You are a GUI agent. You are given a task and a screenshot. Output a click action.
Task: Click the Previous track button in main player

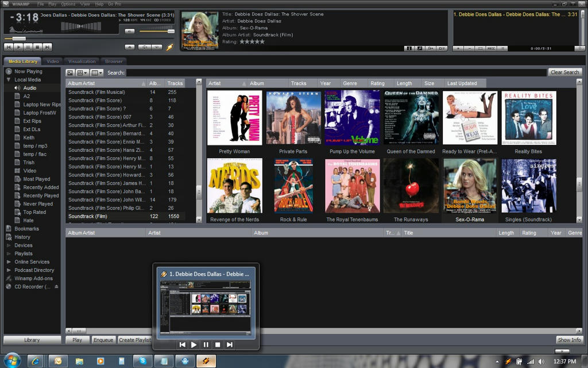coord(8,47)
